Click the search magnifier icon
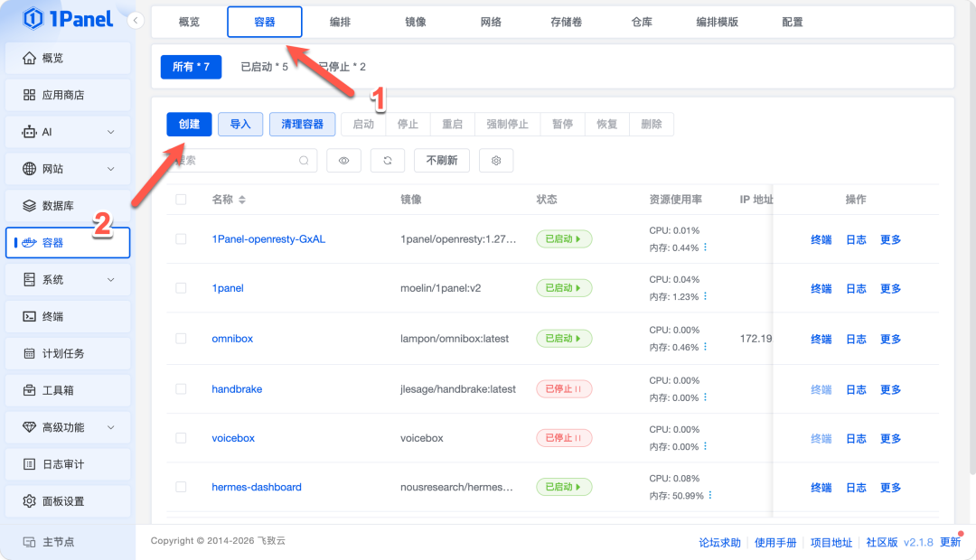976x560 pixels. (304, 161)
